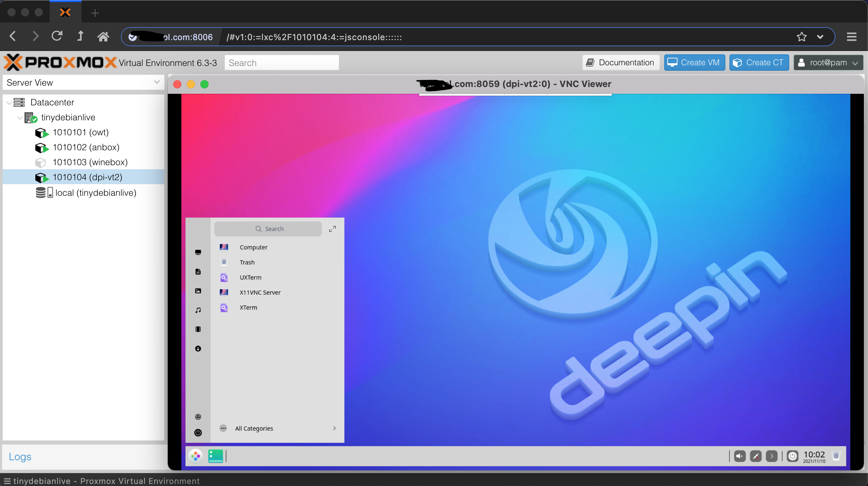Click the power icon in launcher sidebar
This screenshot has height=486, width=868.
198,432
